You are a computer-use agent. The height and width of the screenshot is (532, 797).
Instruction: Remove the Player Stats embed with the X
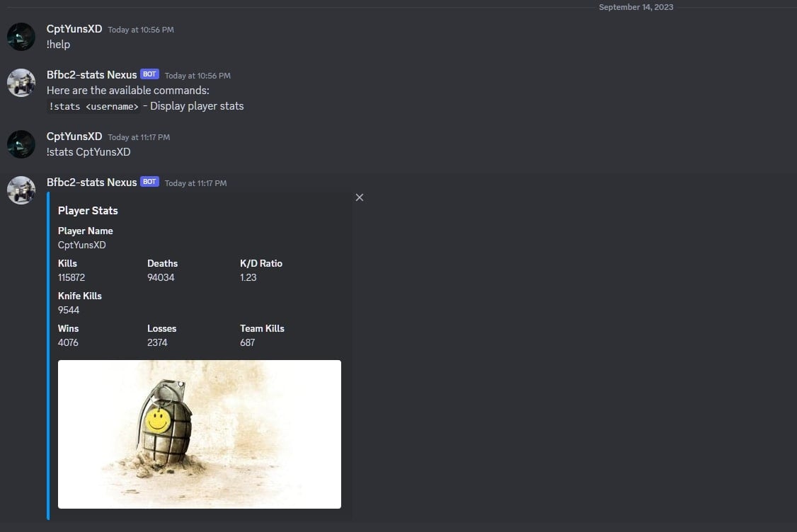[x=360, y=197]
